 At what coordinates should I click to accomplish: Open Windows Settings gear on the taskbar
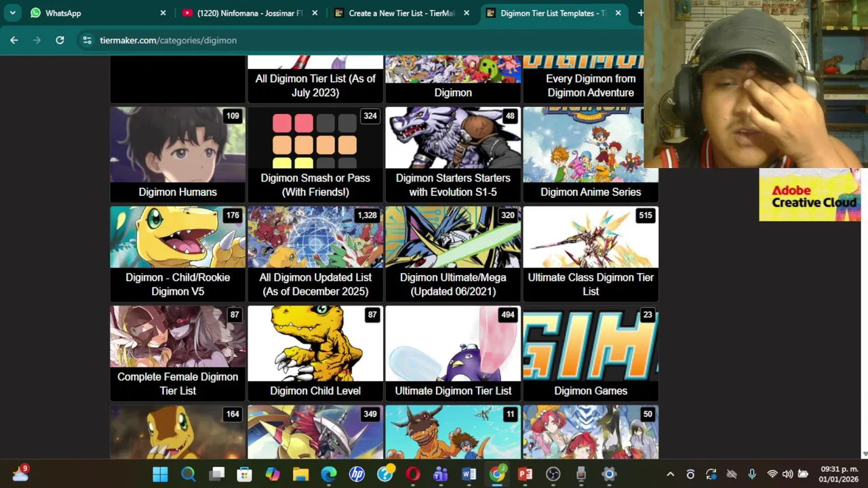(609, 474)
